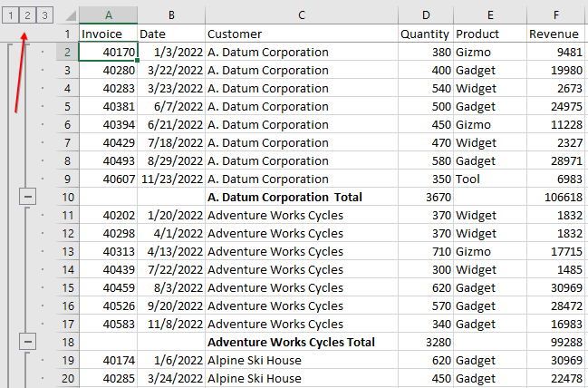Select cell with invoice 40170
The width and height of the screenshot is (588, 388).
coord(109,52)
